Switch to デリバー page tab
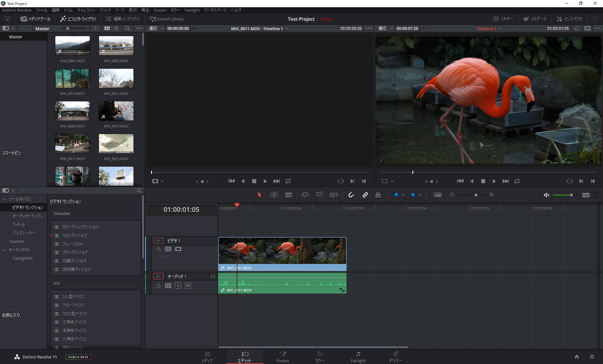The width and height of the screenshot is (603, 364). pos(395,357)
